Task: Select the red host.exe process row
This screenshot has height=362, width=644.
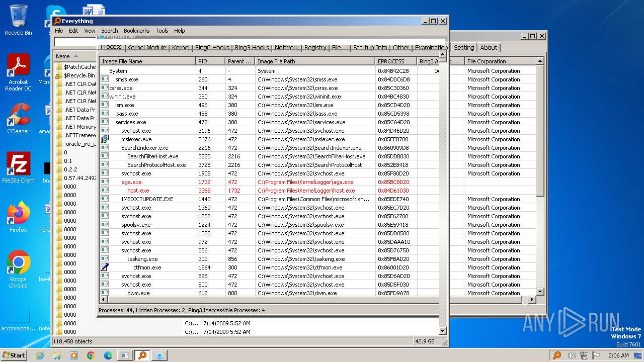Action: pyautogui.click(x=269, y=191)
